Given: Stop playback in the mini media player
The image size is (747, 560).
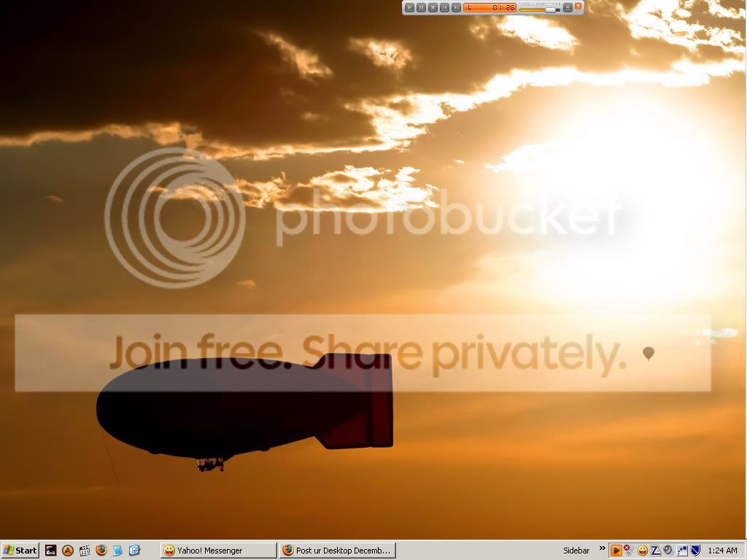Looking at the screenshot, I should point(433,7).
